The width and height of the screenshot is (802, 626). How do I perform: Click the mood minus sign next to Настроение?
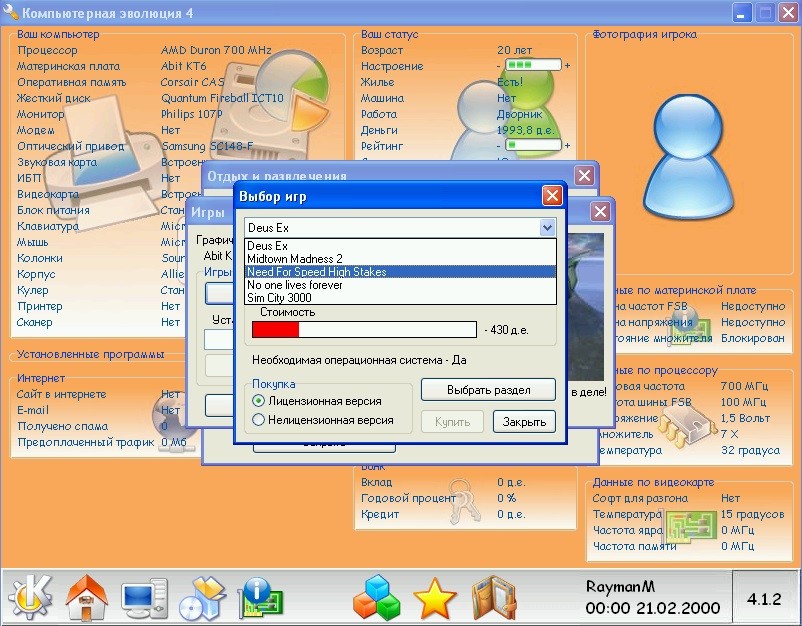coord(499,66)
